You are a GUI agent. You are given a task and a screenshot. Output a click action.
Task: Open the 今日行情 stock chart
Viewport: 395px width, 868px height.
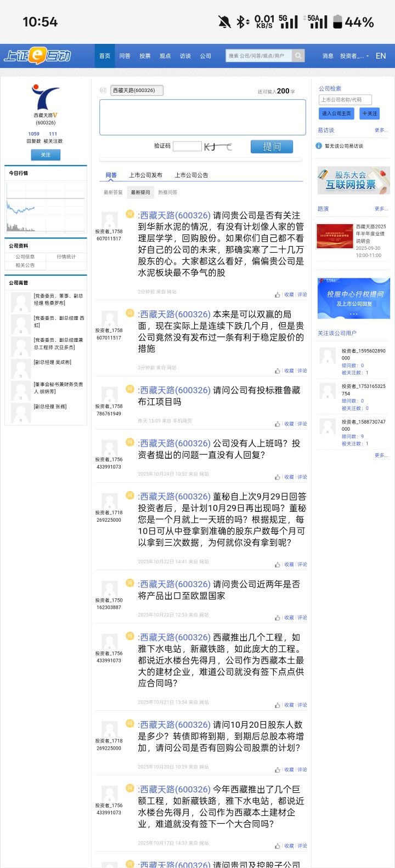46,207
